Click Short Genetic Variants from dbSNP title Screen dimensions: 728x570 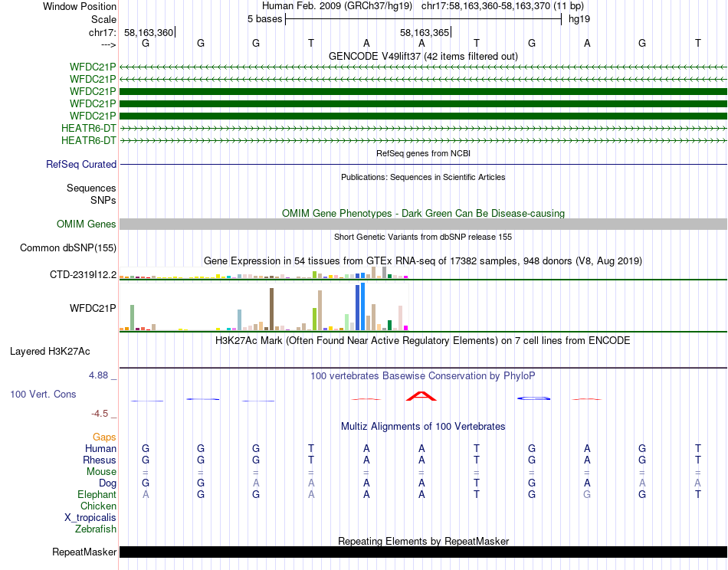point(423,237)
